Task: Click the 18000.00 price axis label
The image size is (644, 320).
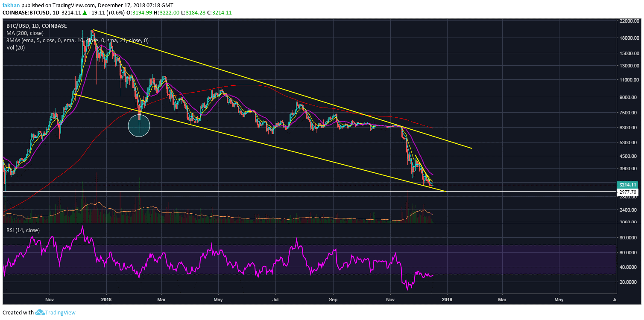Action: pos(630,38)
